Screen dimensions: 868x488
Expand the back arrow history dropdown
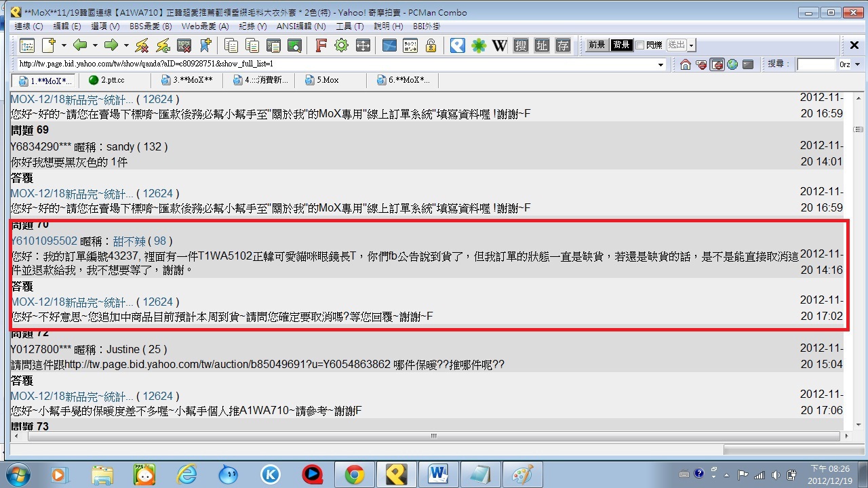click(95, 45)
